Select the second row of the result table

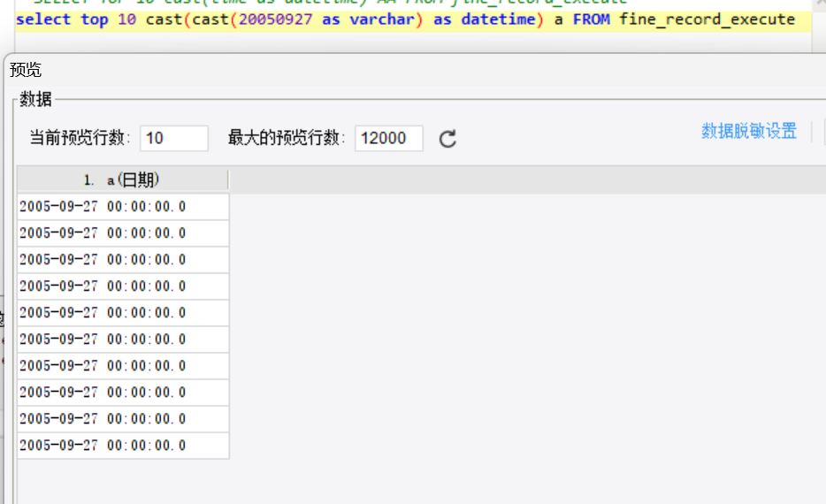point(123,233)
